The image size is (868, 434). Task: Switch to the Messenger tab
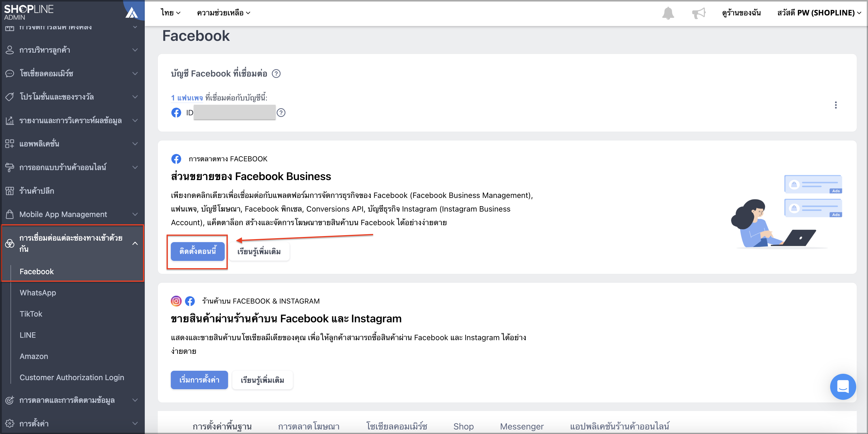tap(522, 426)
